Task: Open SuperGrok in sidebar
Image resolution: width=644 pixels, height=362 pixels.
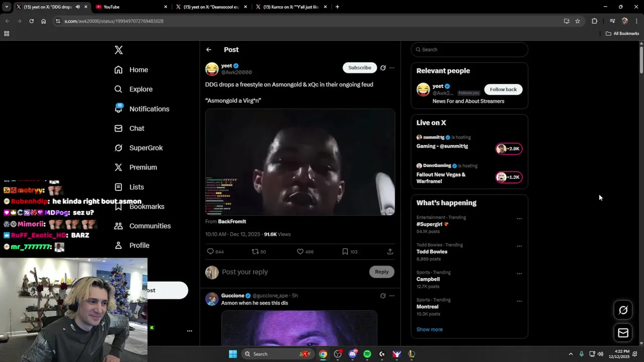Action: point(138,148)
